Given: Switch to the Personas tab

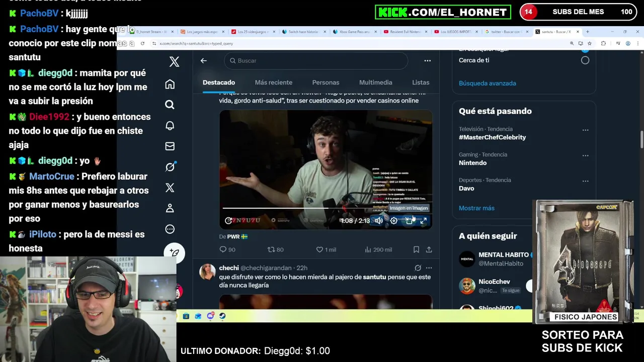Looking at the screenshot, I should [326, 82].
